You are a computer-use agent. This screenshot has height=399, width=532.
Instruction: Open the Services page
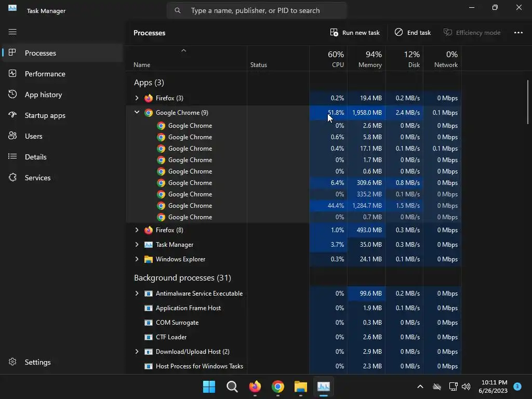pyautogui.click(x=62, y=178)
